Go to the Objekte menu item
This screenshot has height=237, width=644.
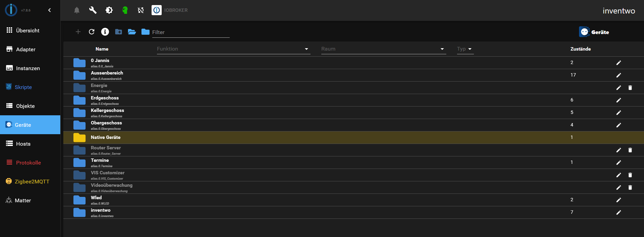pos(25,106)
